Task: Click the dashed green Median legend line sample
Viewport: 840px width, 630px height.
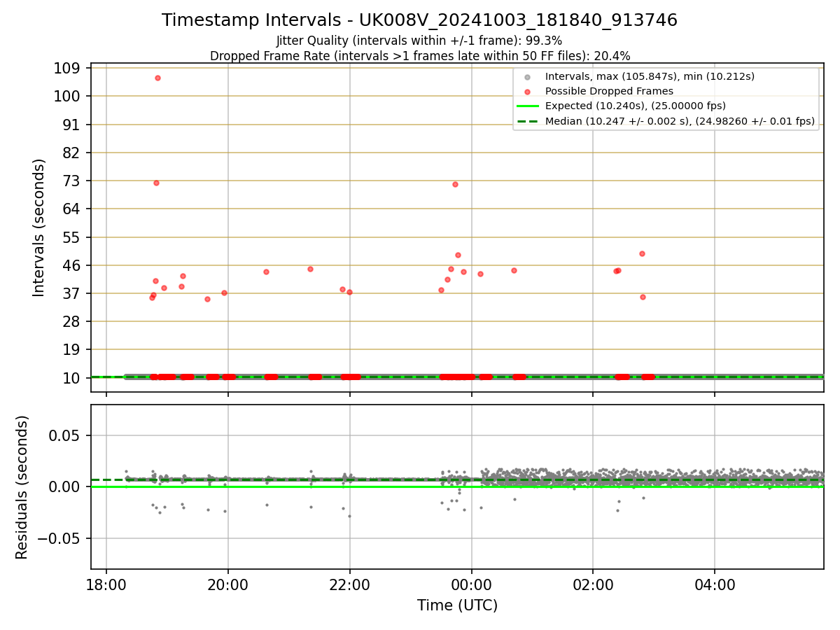Action: 528,121
